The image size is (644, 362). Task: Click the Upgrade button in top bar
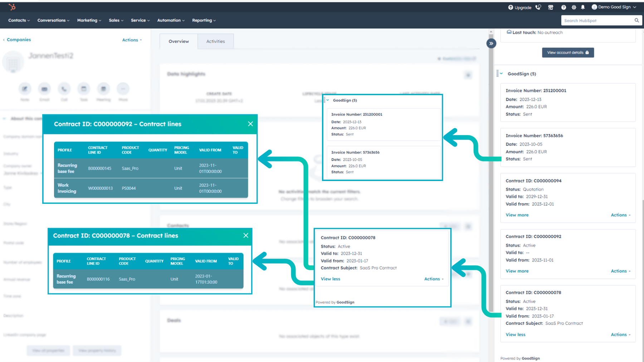tap(519, 7)
